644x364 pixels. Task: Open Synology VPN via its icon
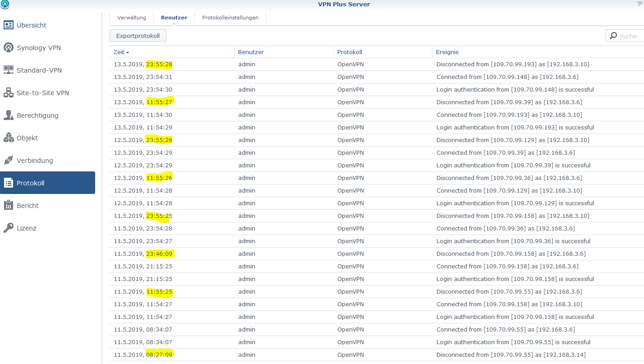coord(9,48)
